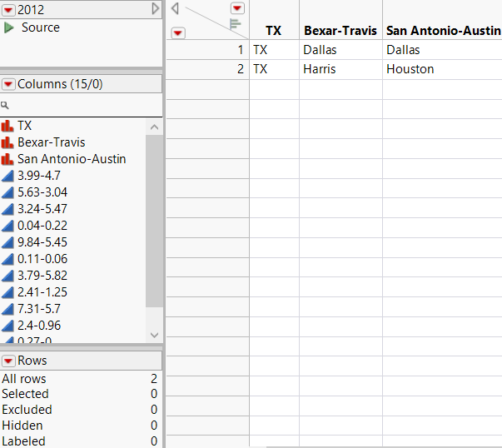Click Dallas cell under San Antonio-Austin
Image resolution: width=502 pixels, height=448 pixels.
442,50
